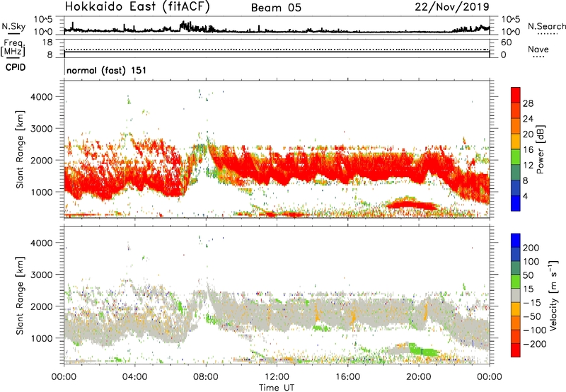The width and height of the screenshot is (566, 392).
Task: Click the noise spike near 07:00 in N.Sky plot
Action: point(184,25)
